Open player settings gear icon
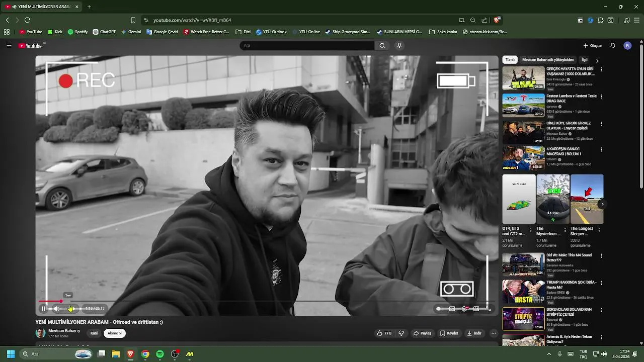644x362 pixels. tap(464, 309)
